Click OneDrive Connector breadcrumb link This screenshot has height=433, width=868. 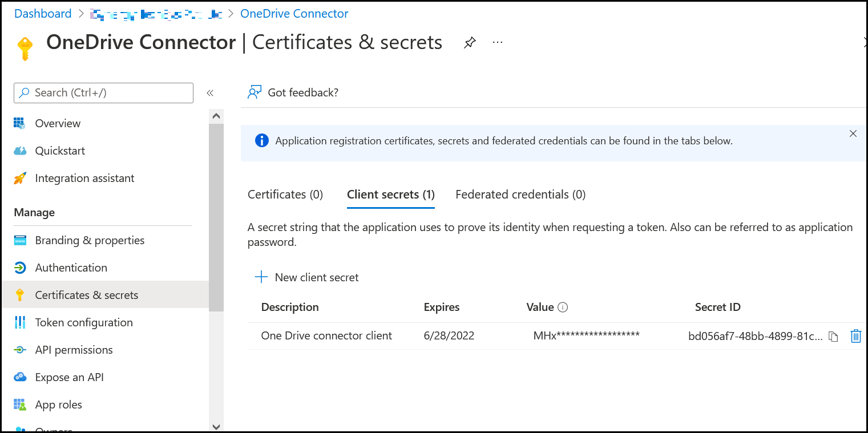coord(294,14)
